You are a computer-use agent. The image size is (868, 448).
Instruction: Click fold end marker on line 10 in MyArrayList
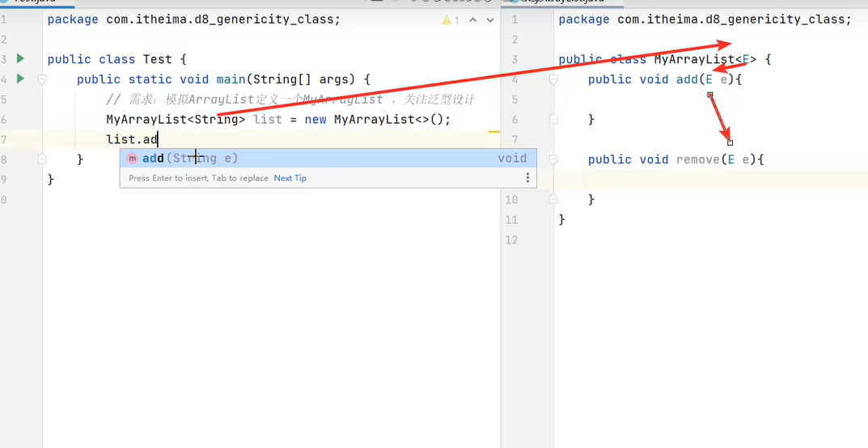coord(553,199)
